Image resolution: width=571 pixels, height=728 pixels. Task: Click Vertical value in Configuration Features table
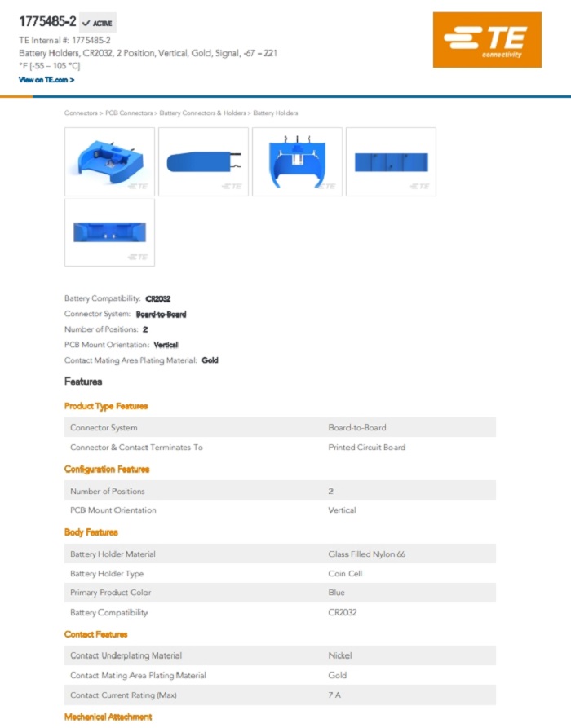[x=342, y=510]
